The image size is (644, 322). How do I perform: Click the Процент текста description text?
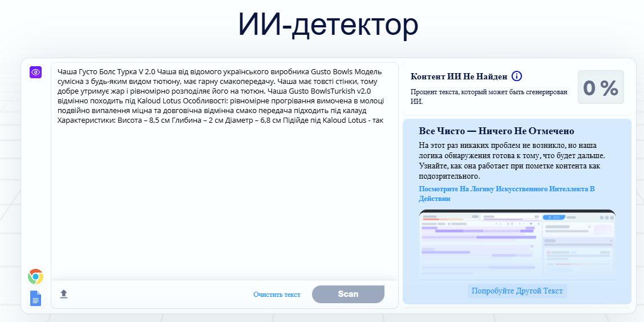pyautogui.click(x=489, y=96)
